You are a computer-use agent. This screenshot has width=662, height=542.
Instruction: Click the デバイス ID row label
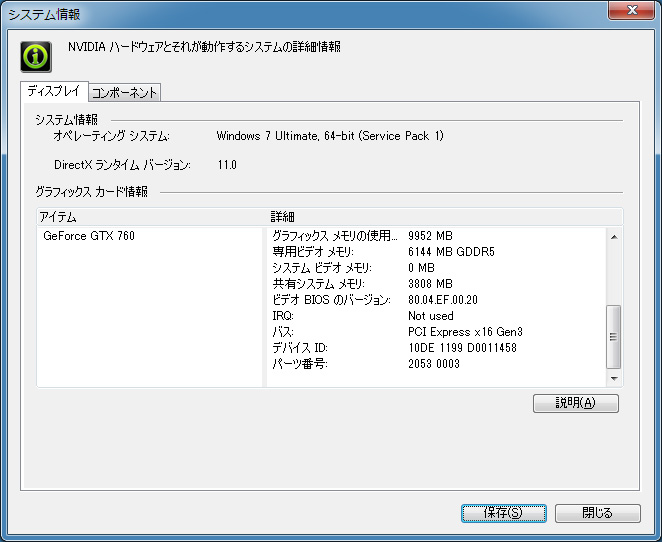300,348
